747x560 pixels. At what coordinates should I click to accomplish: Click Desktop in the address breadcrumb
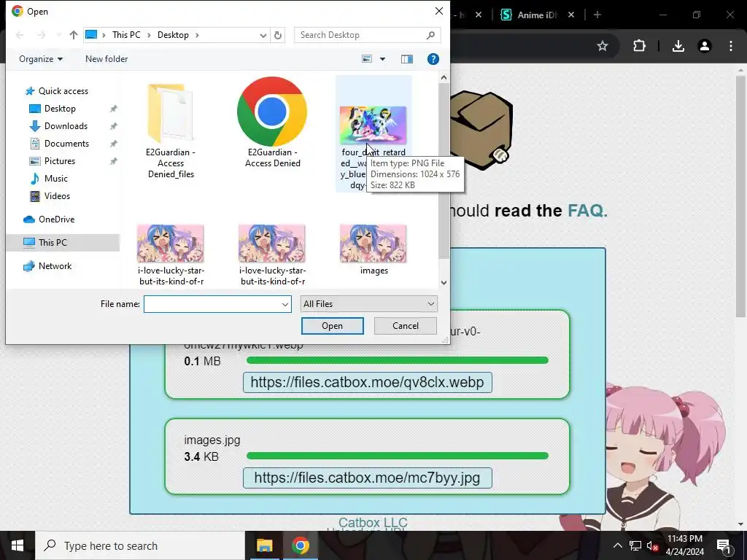click(173, 35)
